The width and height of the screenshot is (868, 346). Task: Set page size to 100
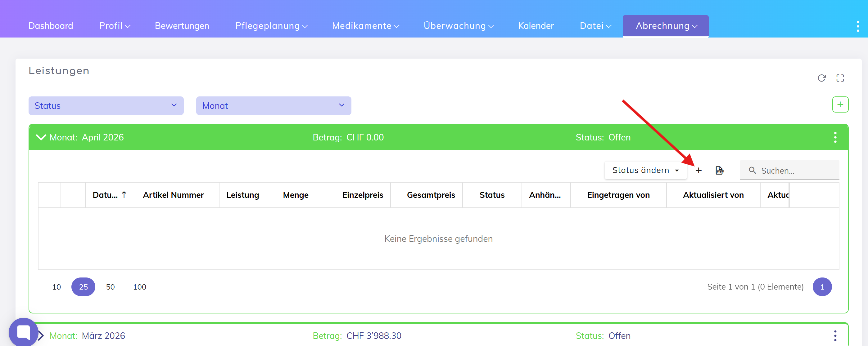pyautogui.click(x=139, y=287)
